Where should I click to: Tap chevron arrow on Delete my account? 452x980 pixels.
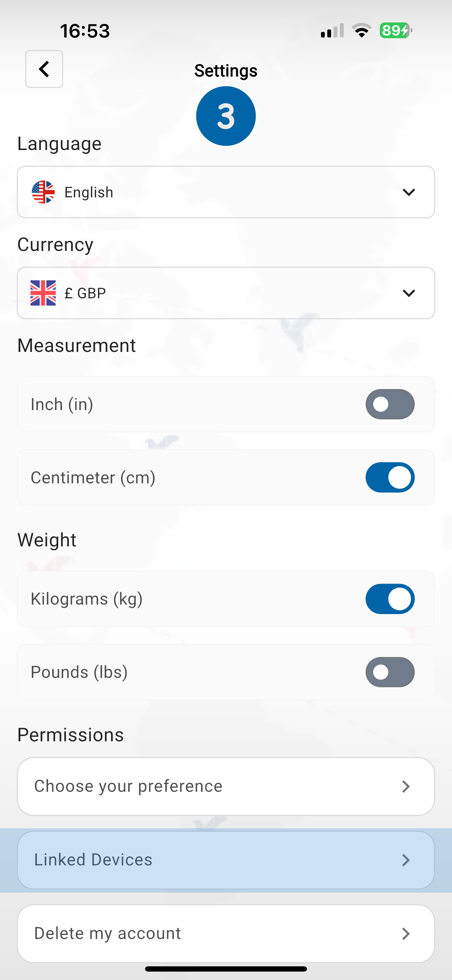406,934
